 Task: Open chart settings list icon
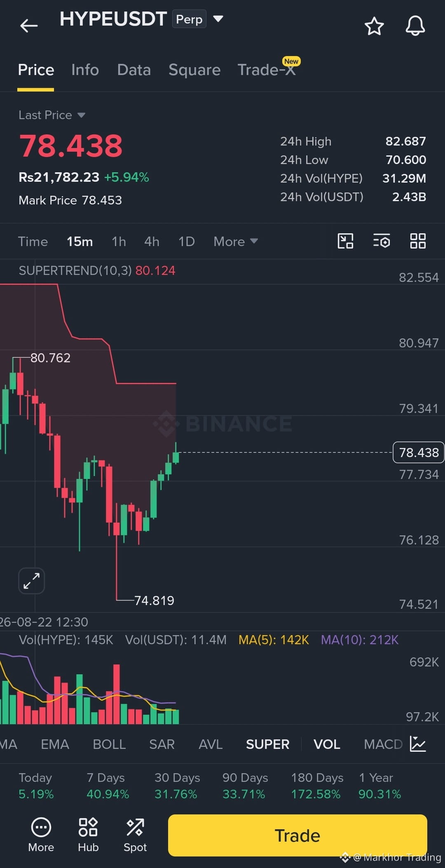point(382,241)
